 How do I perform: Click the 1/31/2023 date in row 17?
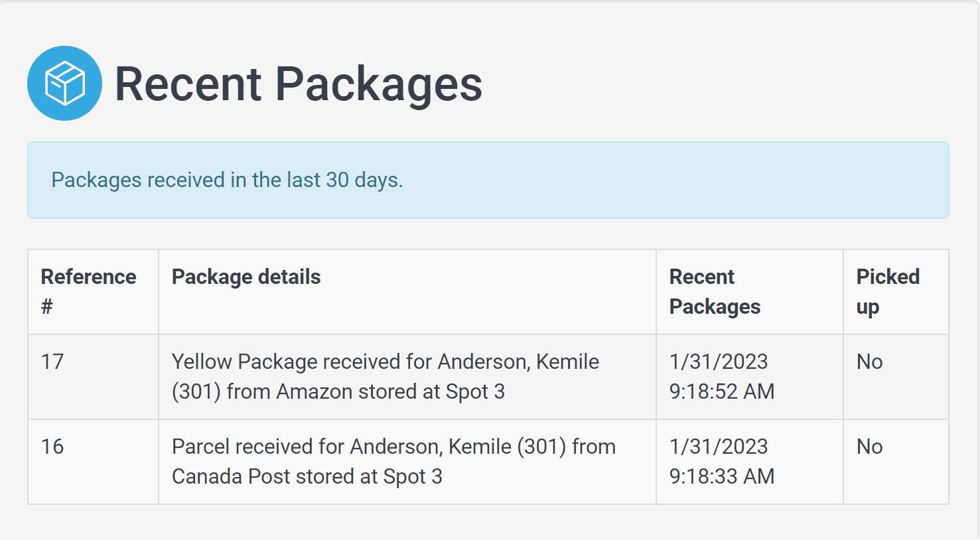coord(719,362)
